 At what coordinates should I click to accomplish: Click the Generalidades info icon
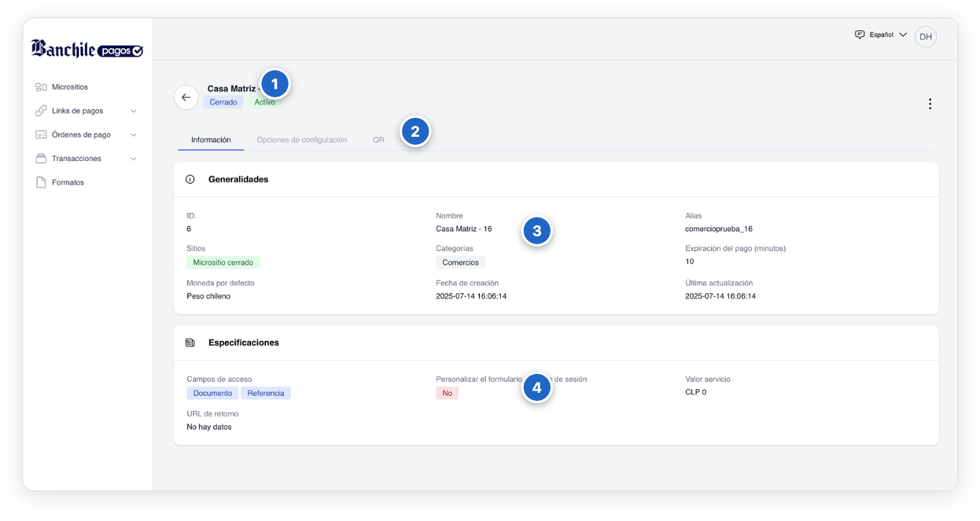(x=190, y=179)
